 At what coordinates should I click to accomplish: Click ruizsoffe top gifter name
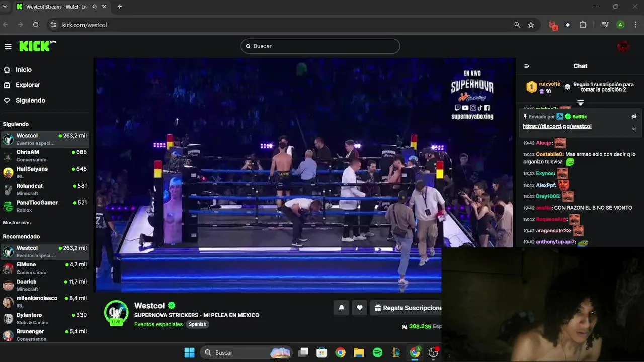pyautogui.click(x=550, y=84)
